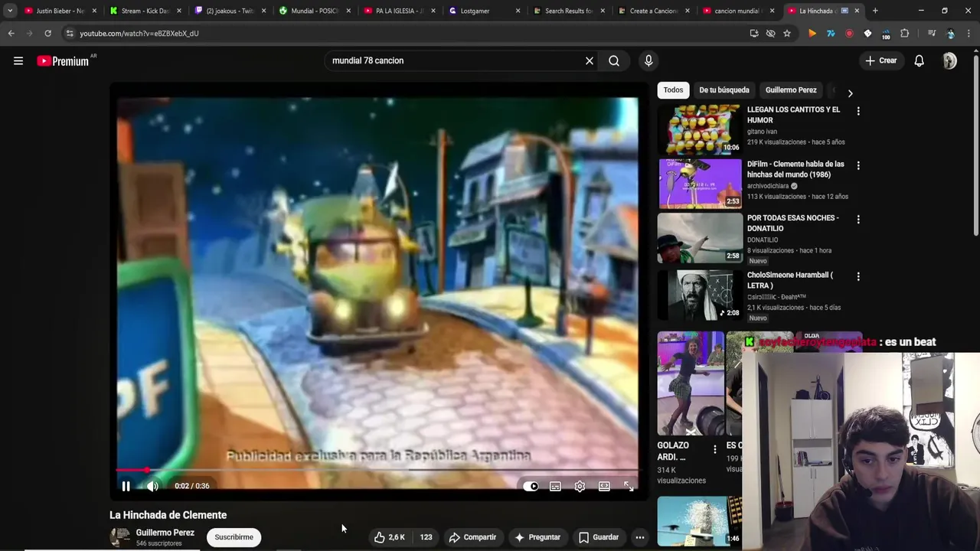Open the player settings gear
The width and height of the screenshot is (980, 551).
point(580,486)
